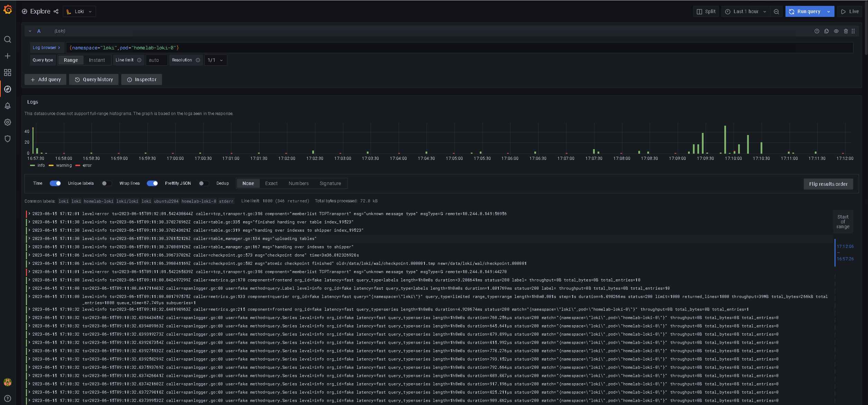This screenshot has height=405, width=868.
Task: Select Range query type
Action: (71, 60)
